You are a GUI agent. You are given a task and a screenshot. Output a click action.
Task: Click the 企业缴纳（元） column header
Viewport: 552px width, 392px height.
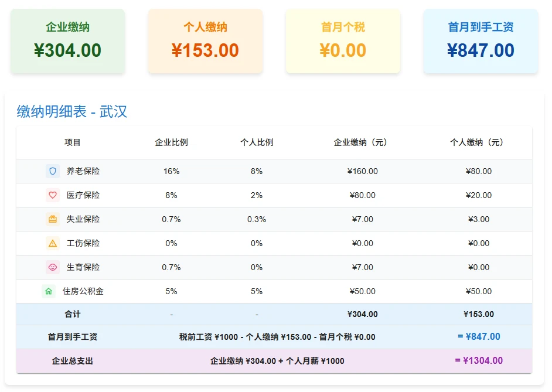point(362,142)
